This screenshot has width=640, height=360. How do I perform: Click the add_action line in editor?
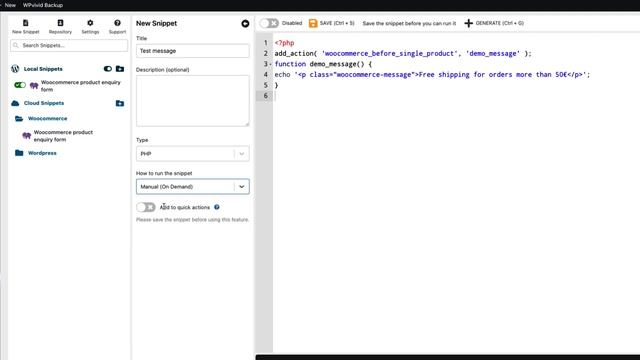(403, 53)
